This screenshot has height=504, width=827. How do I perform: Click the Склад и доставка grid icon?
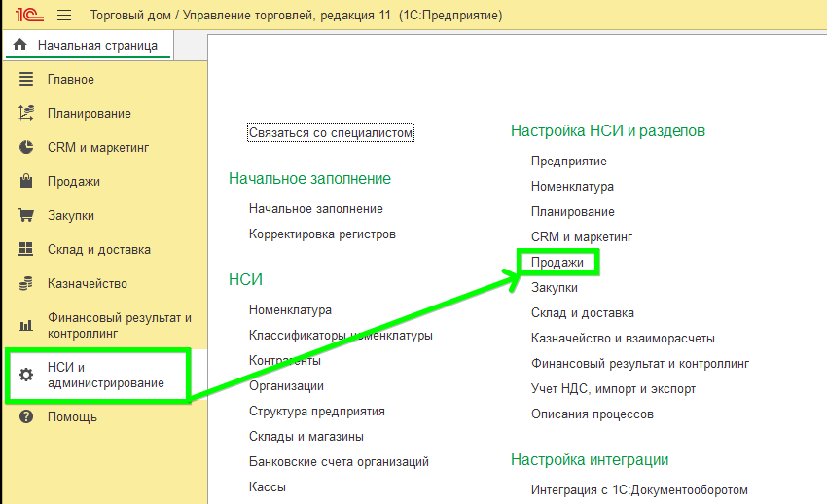pyautogui.click(x=26, y=249)
